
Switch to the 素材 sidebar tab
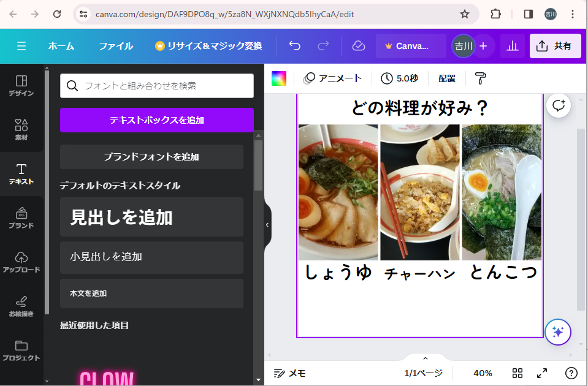pyautogui.click(x=21, y=130)
